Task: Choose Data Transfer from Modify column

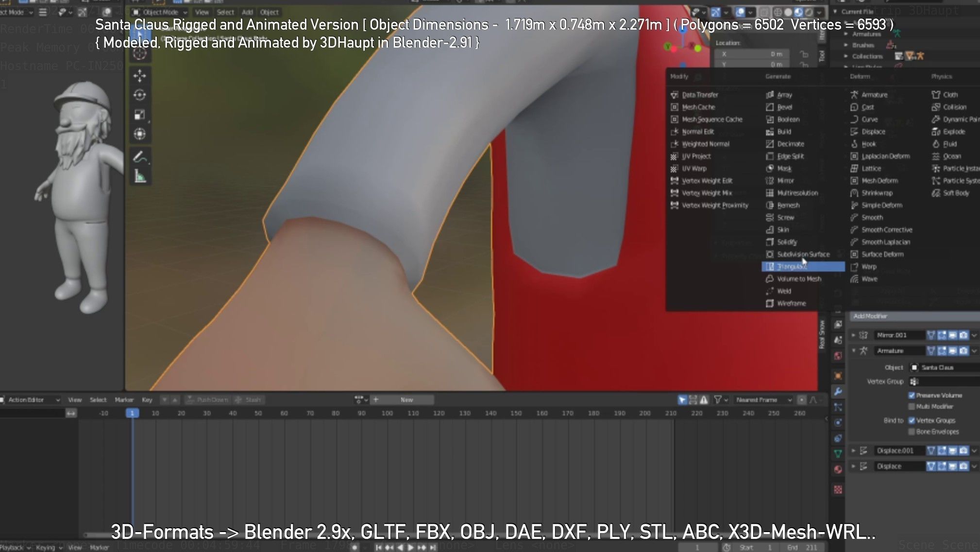Action: click(694, 95)
